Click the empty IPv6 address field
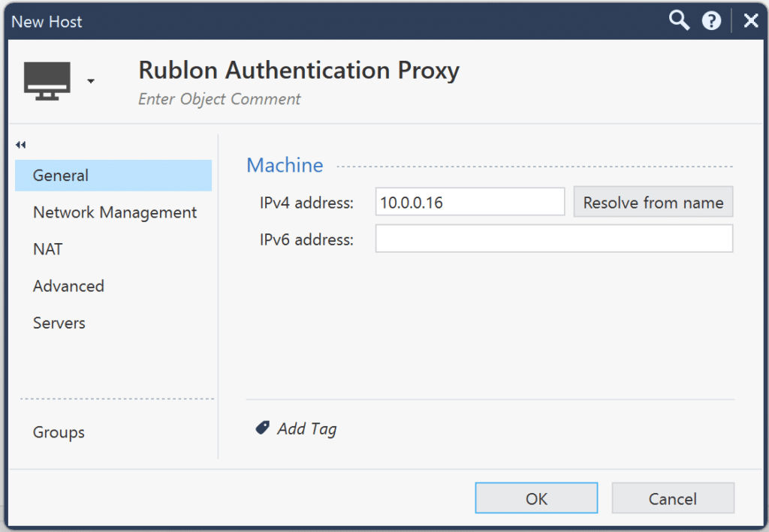The image size is (769, 532). click(553, 239)
